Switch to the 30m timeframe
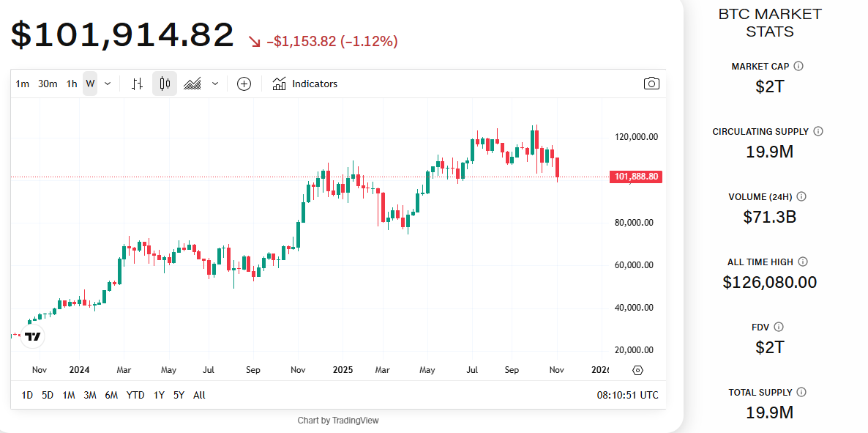Screen dimensions: 868x433 (47, 84)
